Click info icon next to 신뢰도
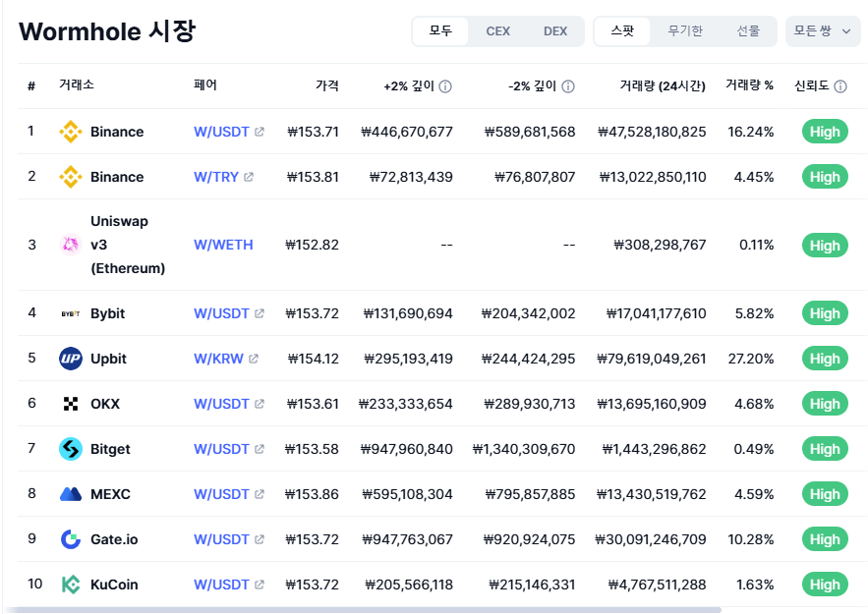The image size is (868, 614). 840,86
